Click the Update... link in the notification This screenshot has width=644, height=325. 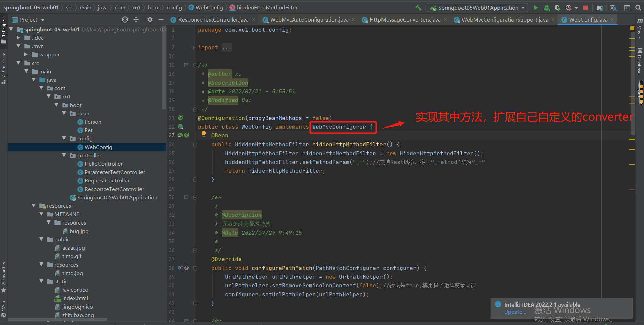(515, 312)
